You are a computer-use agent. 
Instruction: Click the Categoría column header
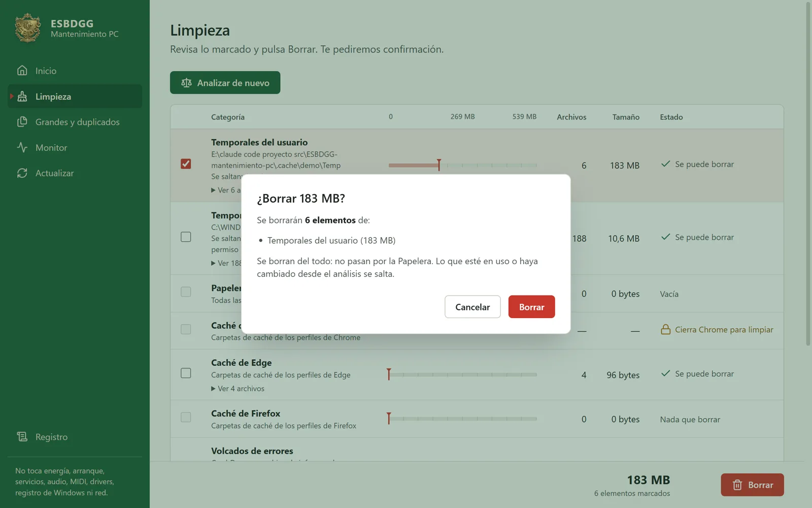pyautogui.click(x=228, y=117)
